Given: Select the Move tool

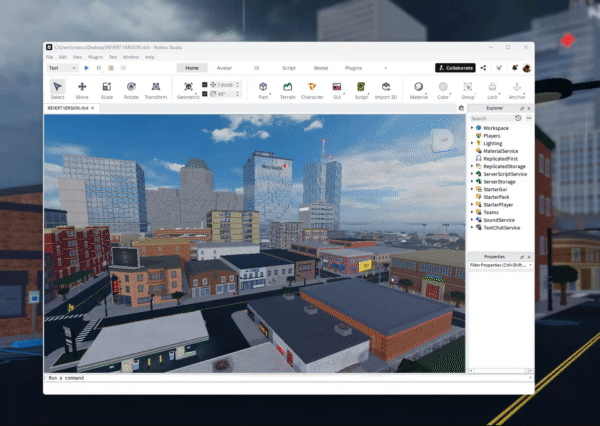Looking at the screenshot, I should coord(82,89).
